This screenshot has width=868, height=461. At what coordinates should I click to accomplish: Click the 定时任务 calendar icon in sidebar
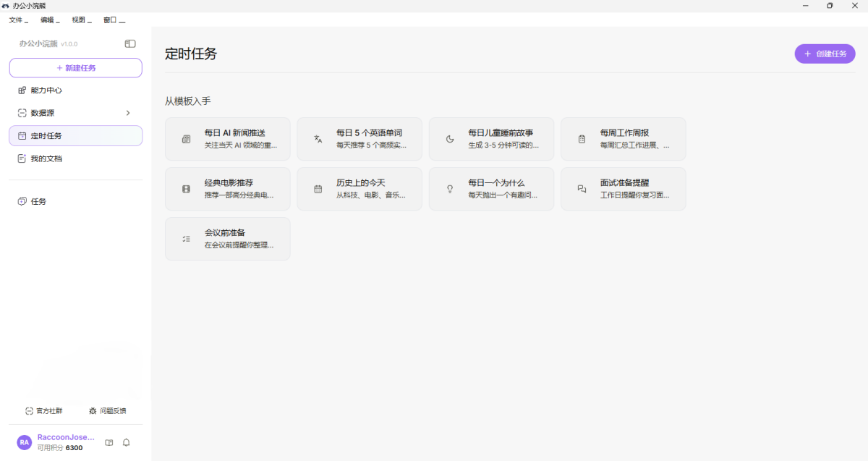tap(22, 135)
